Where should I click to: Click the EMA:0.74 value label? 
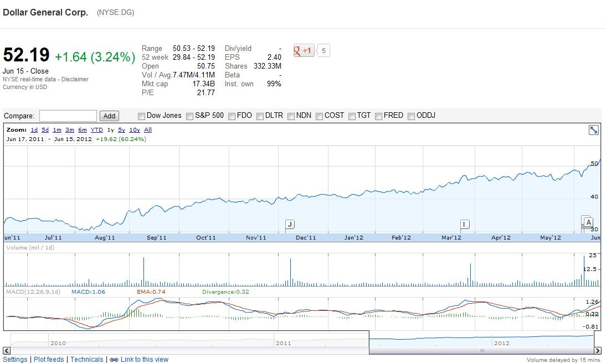click(151, 292)
